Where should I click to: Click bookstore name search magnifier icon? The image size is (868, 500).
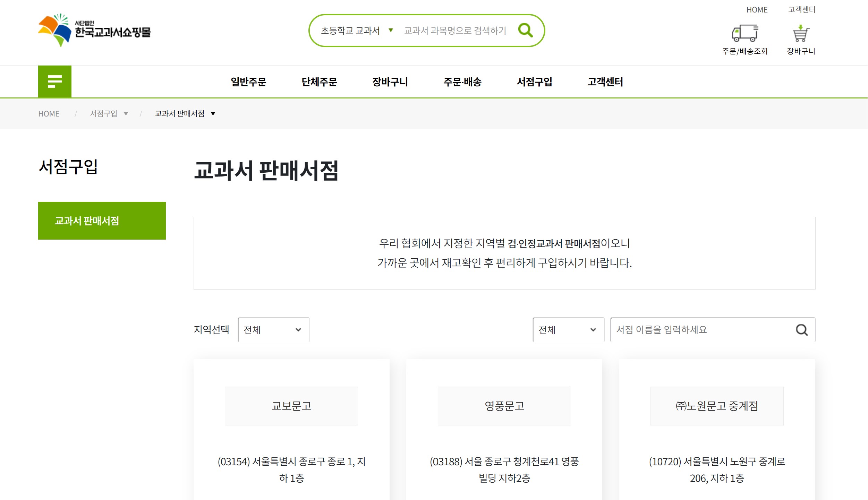pos(801,330)
